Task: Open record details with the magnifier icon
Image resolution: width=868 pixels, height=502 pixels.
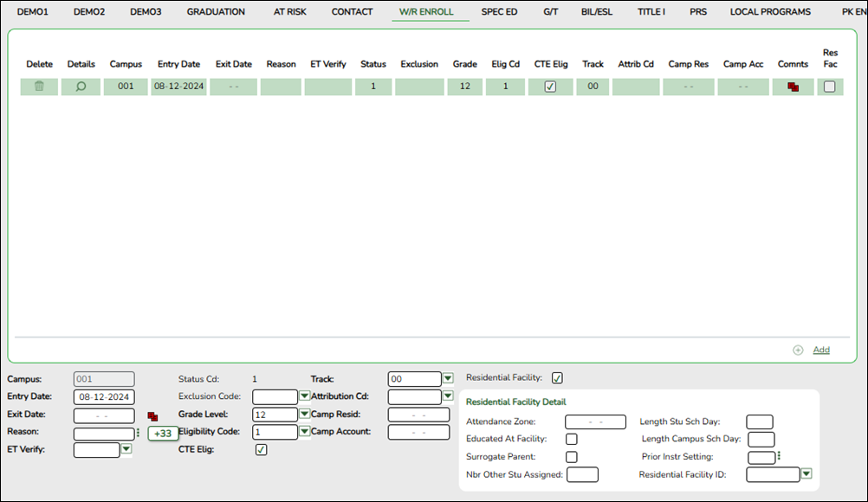Action: click(81, 86)
